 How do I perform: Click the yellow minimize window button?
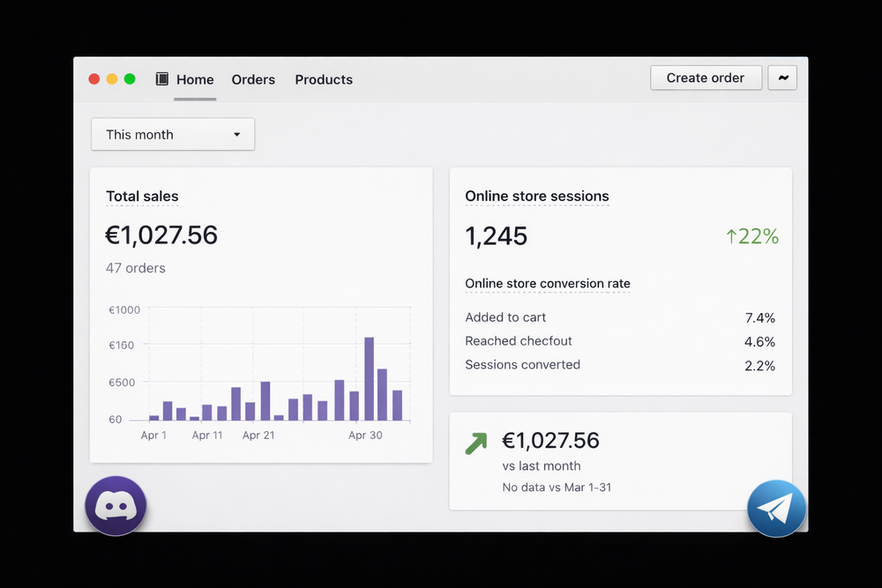(x=112, y=79)
